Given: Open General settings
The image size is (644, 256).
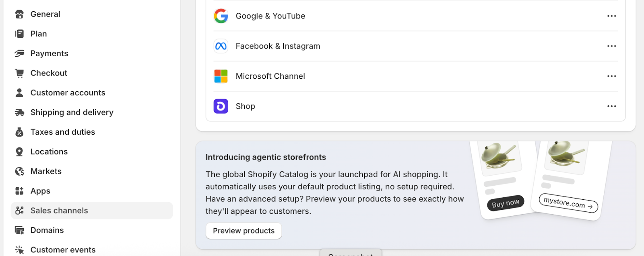Looking at the screenshot, I should (92, 14).
